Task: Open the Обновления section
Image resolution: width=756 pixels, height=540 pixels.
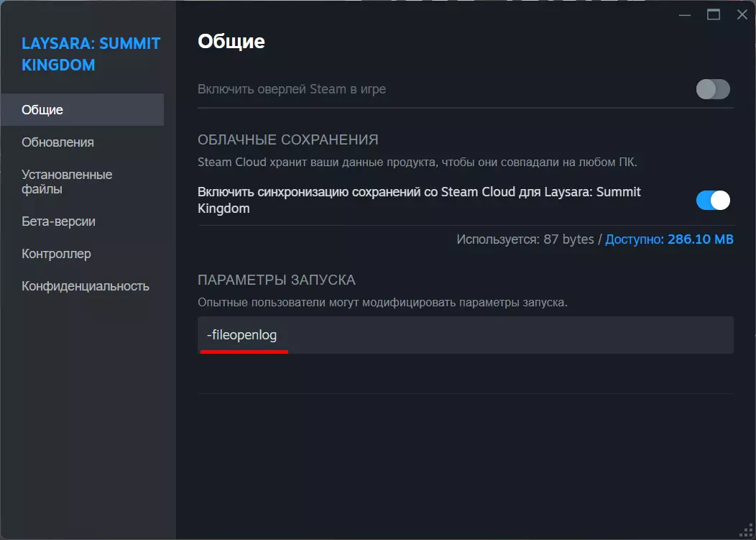Action: [x=57, y=142]
